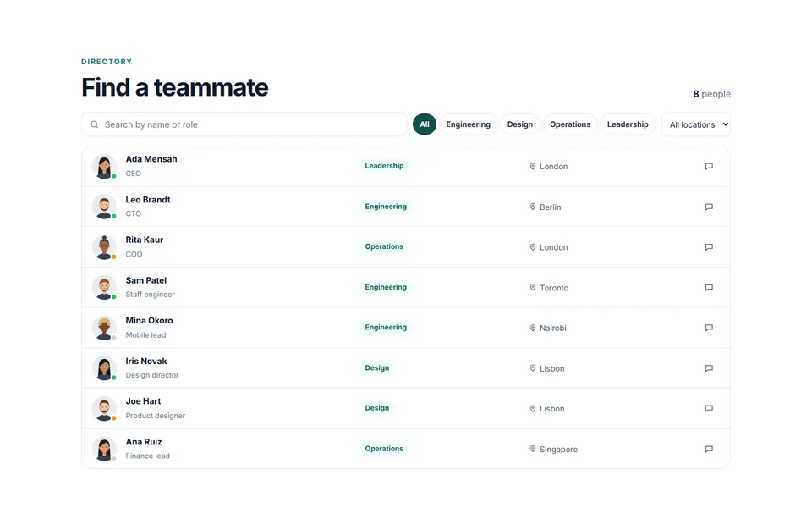Click the pin icon beside Toronto

coord(532,288)
